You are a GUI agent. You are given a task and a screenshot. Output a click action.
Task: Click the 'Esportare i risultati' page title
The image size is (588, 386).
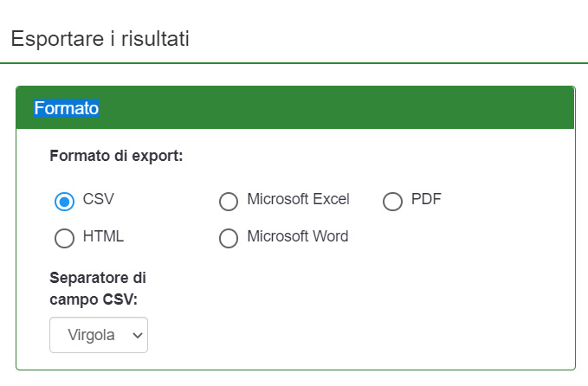coord(100,39)
